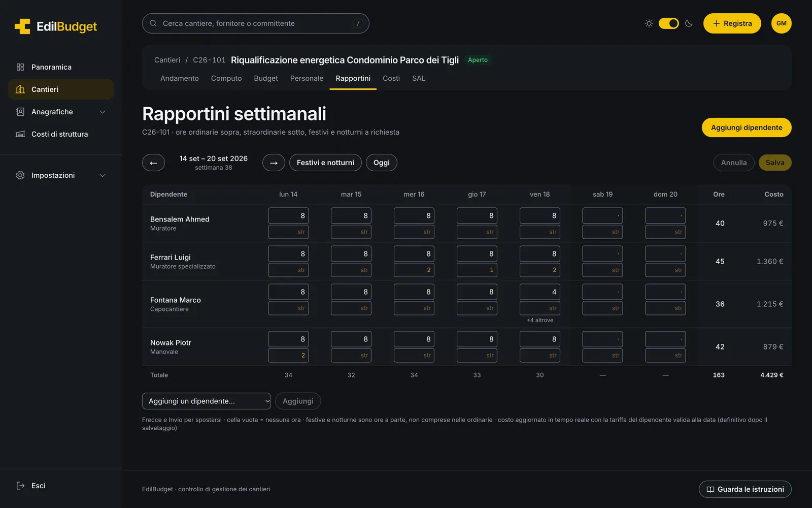
Task: Open Costi di struttura in sidebar
Action: [x=61, y=134]
